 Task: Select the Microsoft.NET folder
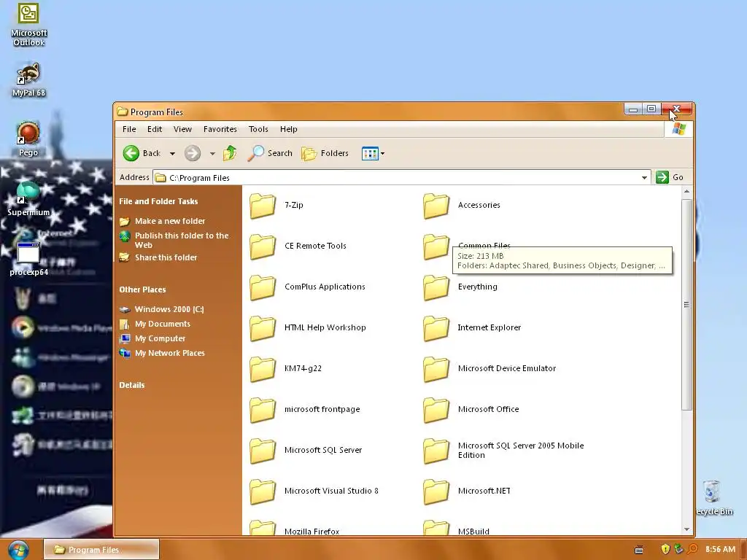pyautogui.click(x=467, y=491)
